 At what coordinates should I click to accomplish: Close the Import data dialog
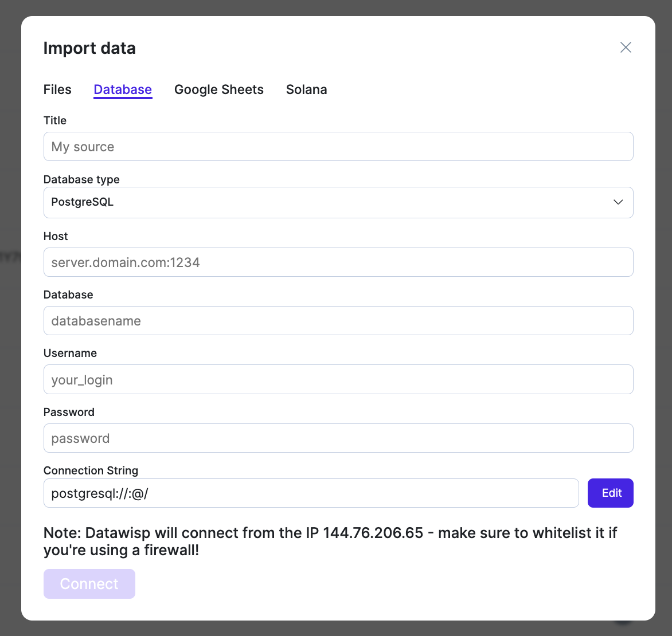pos(626,48)
